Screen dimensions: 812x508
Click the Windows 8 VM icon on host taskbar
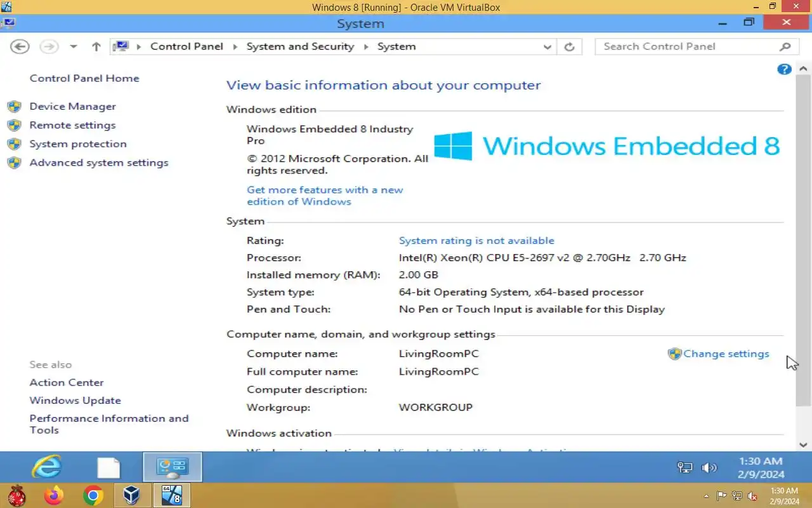[x=172, y=495]
